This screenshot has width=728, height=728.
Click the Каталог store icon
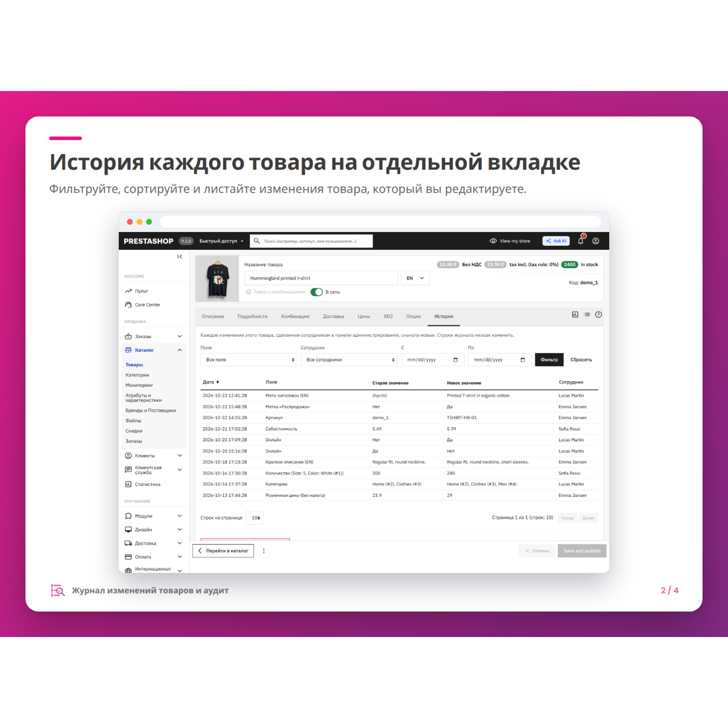point(128,350)
